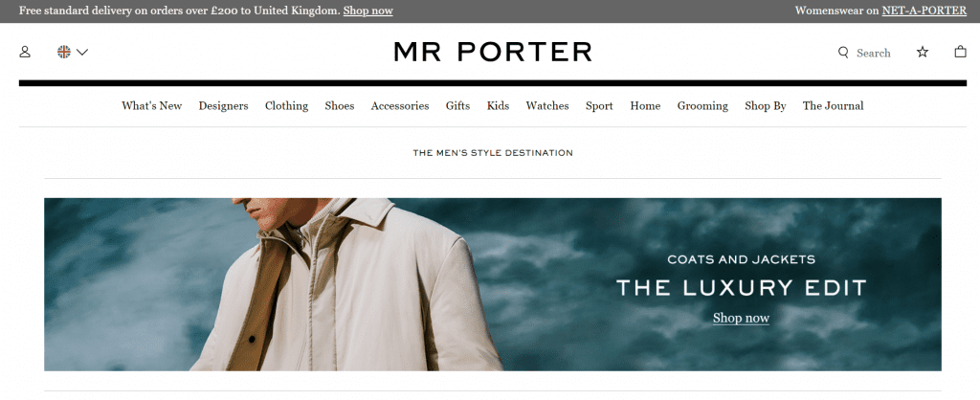Open the Designers menu
The height and width of the screenshot is (400, 980).
click(224, 106)
